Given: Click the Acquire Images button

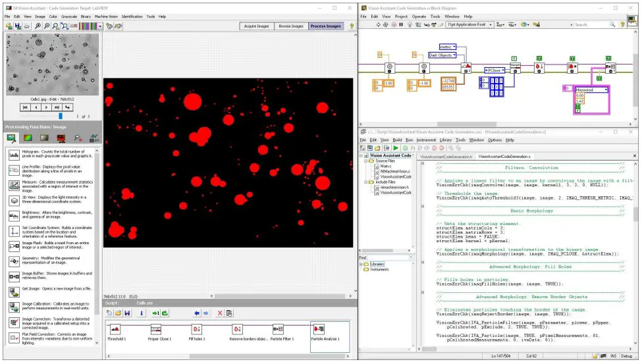Looking at the screenshot, I should click(x=256, y=26).
